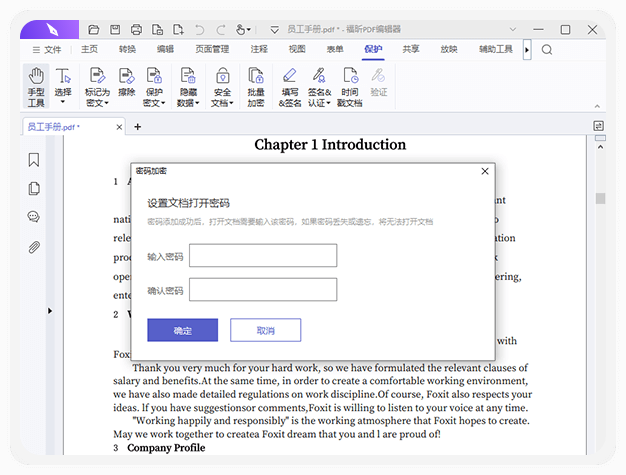This screenshot has width=626, height=475.
Task: Click the 填写&签名 tool
Action: click(x=290, y=87)
